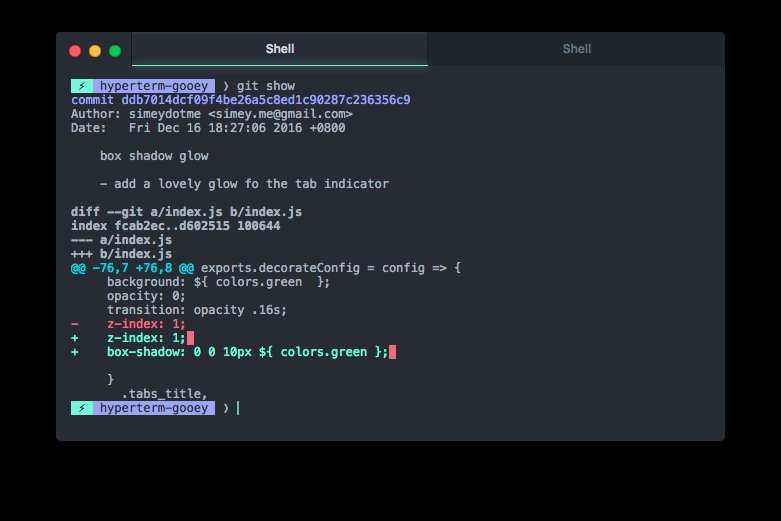Viewport: 781px width, 521px height.
Task: Click the '+++ b/index.js' line
Action: [x=122, y=254]
